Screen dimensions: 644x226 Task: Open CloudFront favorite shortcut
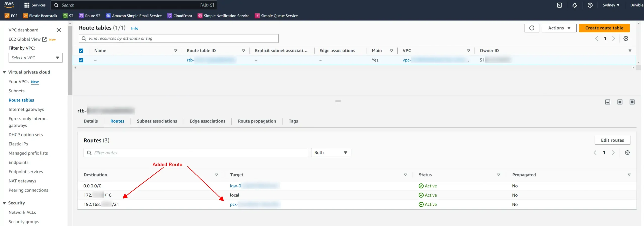click(x=180, y=16)
